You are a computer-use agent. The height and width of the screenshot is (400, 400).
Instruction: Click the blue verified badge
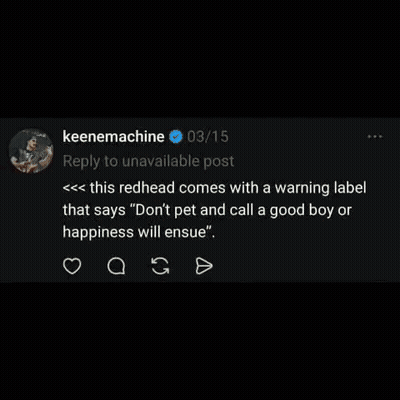(176, 137)
